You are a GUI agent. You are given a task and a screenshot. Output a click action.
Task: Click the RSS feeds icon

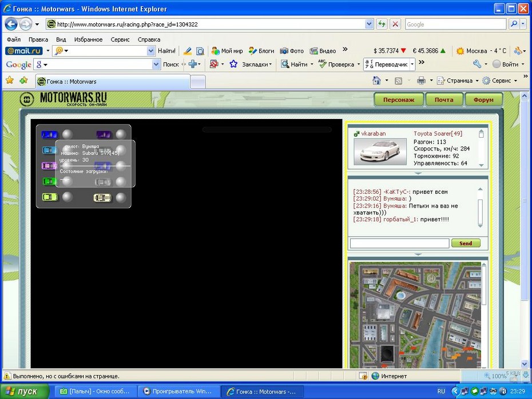tap(399, 81)
